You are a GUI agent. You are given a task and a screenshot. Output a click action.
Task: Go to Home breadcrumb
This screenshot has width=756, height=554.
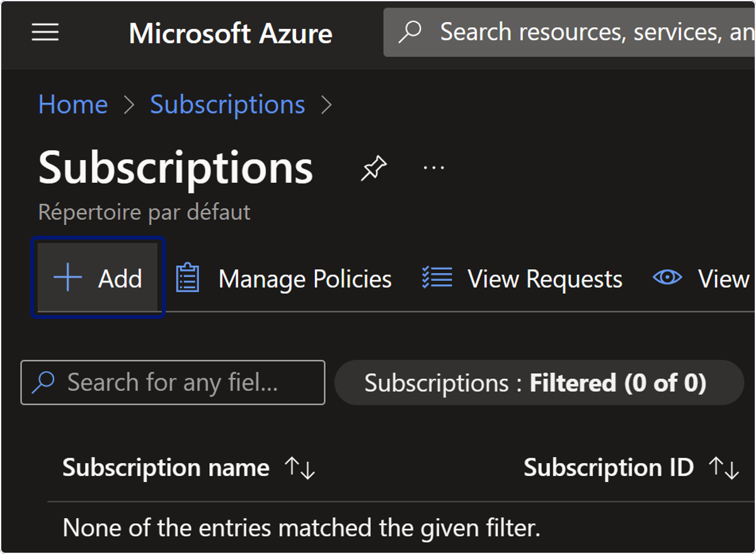click(73, 105)
